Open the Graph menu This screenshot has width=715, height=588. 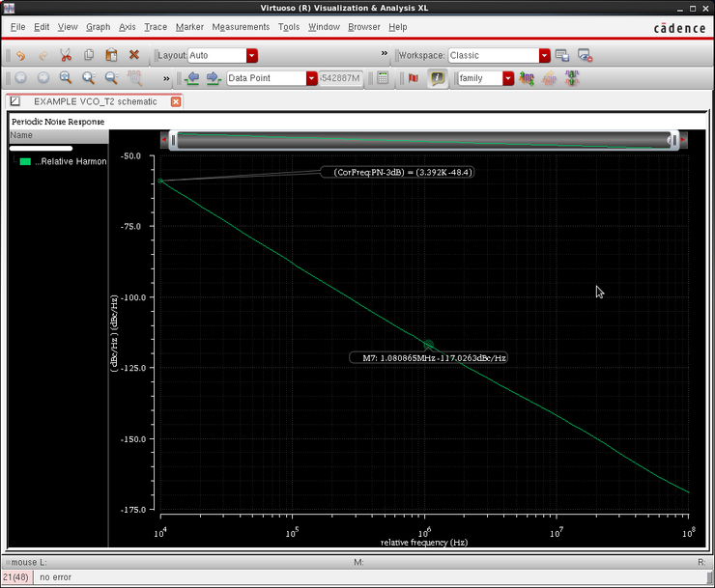click(x=98, y=27)
